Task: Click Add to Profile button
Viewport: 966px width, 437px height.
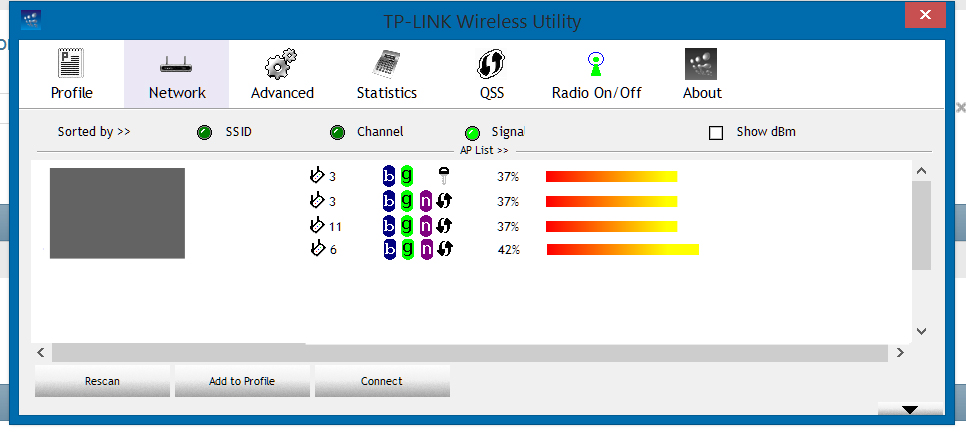Action: [x=242, y=381]
